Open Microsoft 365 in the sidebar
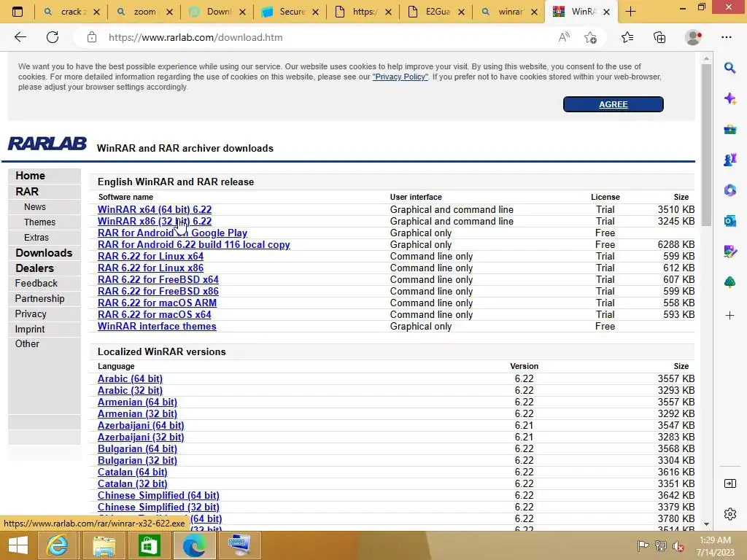The image size is (747, 560). click(729, 190)
